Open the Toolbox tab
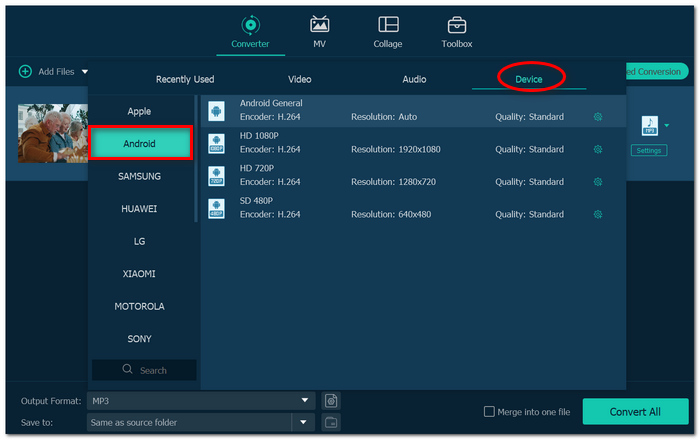Viewport: 700px width, 440px height. pos(457,32)
